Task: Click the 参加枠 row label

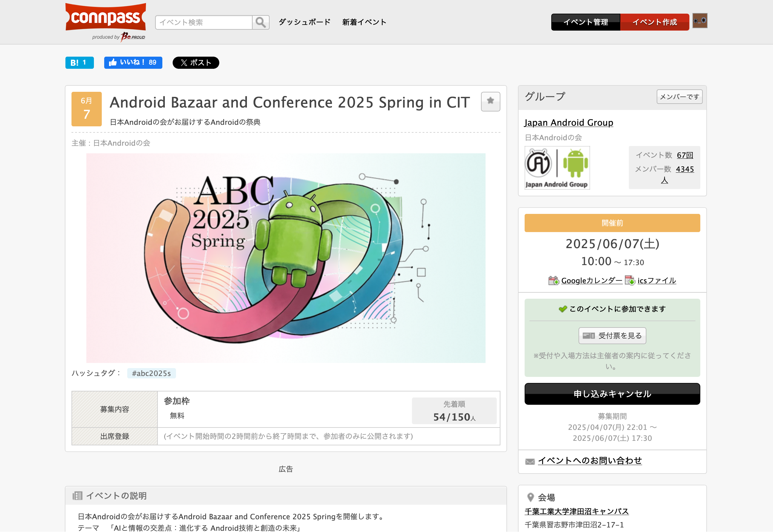Action: 177,401
